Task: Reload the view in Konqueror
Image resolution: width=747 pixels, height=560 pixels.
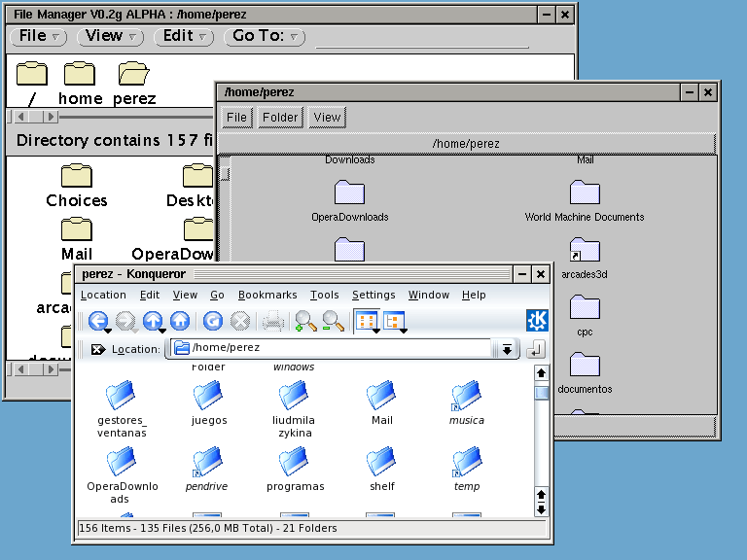Action: [213, 321]
